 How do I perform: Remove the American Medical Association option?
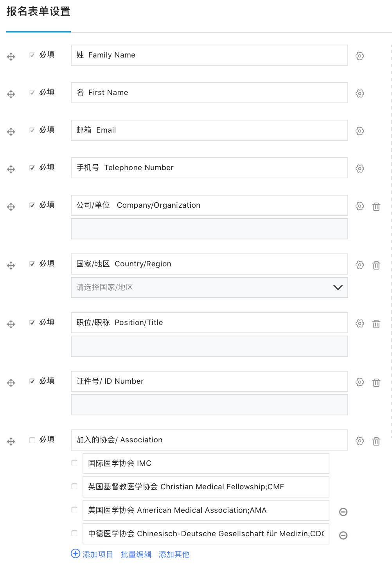[x=343, y=512]
